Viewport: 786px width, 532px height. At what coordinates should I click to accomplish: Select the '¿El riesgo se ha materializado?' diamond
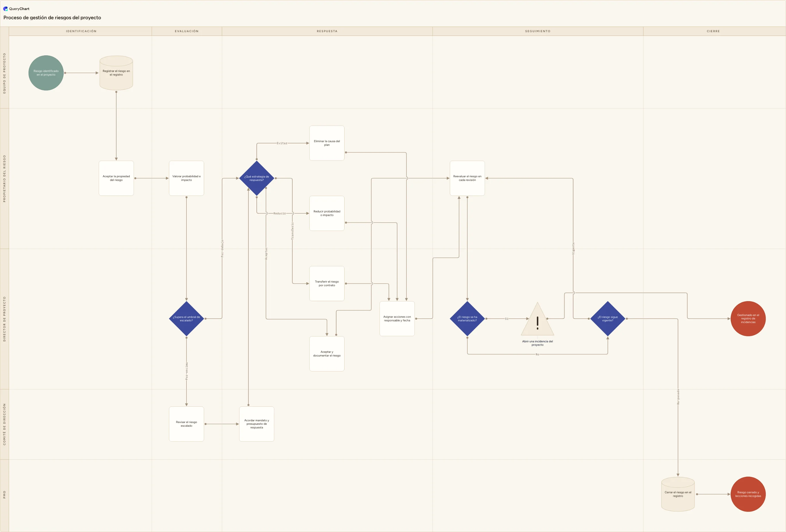point(467,319)
